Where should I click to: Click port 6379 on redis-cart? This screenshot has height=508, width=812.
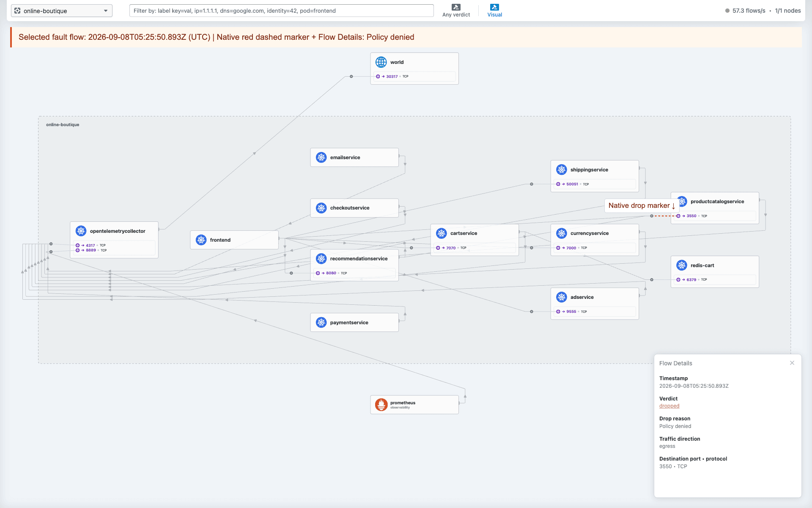pyautogui.click(x=691, y=280)
